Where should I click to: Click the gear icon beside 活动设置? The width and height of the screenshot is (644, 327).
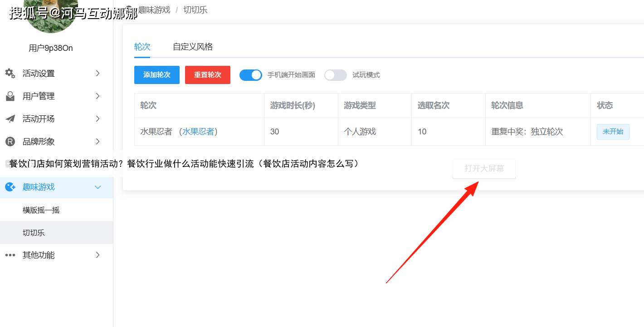pos(10,73)
